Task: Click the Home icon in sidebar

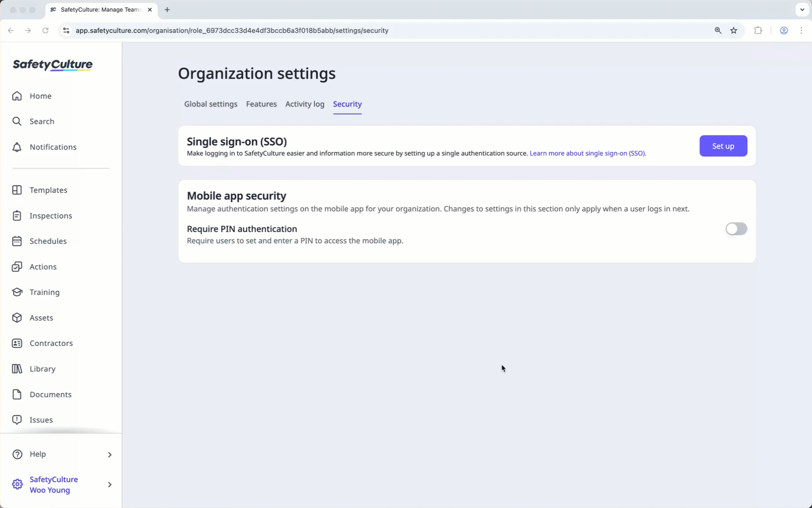Action: click(x=17, y=96)
